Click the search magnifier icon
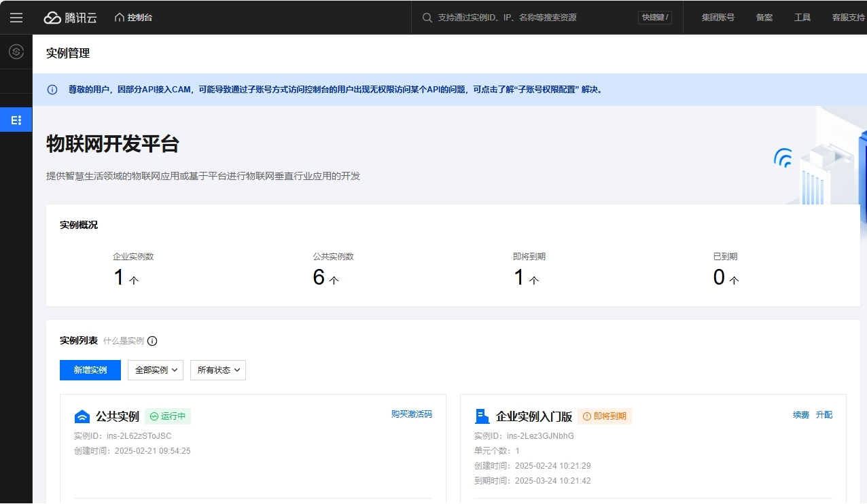 [427, 18]
